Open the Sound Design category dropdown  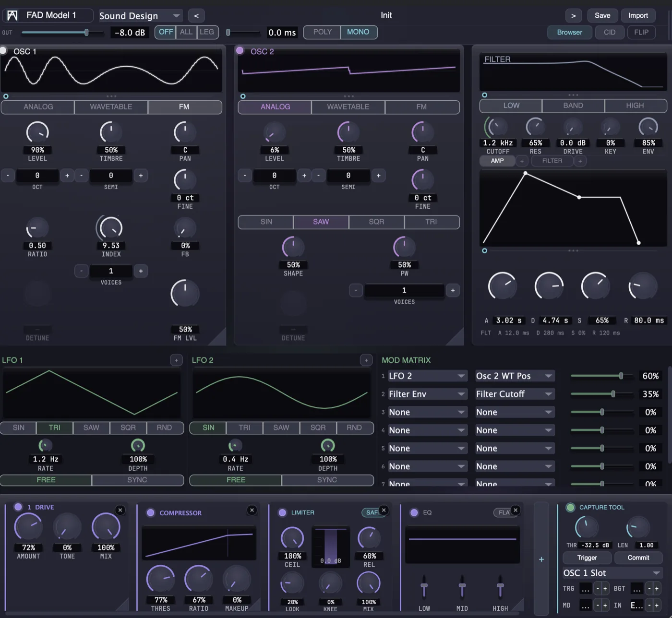tap(141, 16)
